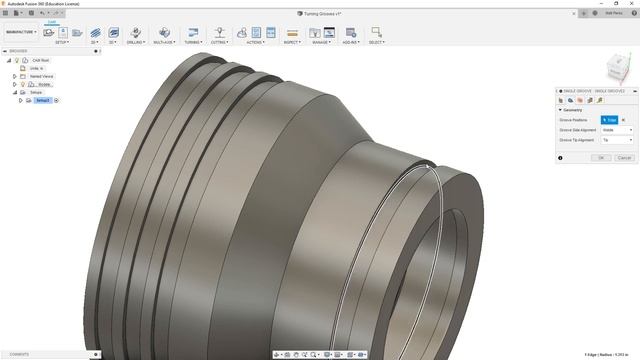This screenshot has height=360, width=640.
Task: Collapse the Geometry section
Action: click(x=560, y=110)
